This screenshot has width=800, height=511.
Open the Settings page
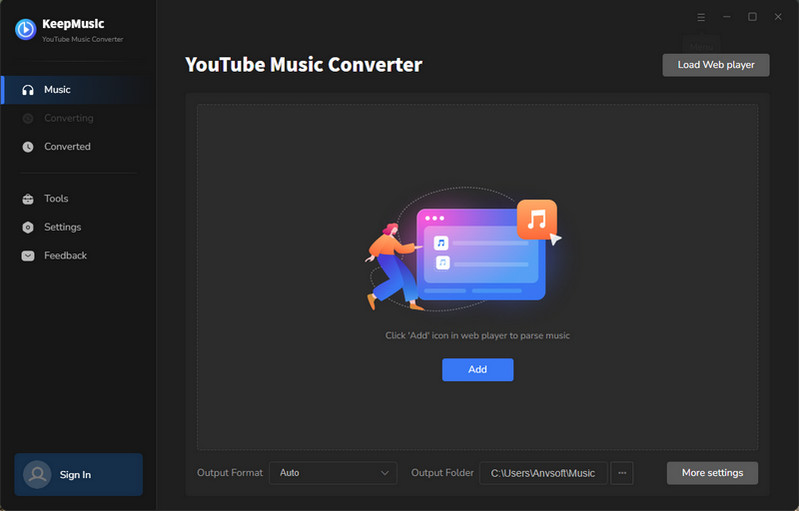click(x=76, y=227)
